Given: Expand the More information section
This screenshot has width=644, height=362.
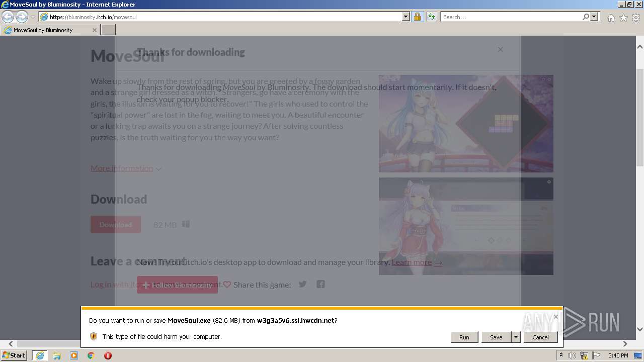Looking at the screenshot, I should click(x=126, y=168).
